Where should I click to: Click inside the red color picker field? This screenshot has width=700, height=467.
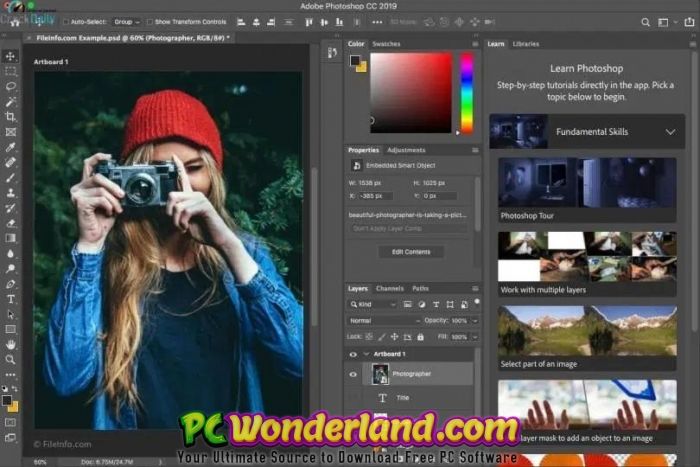click(x=411, y=92)
